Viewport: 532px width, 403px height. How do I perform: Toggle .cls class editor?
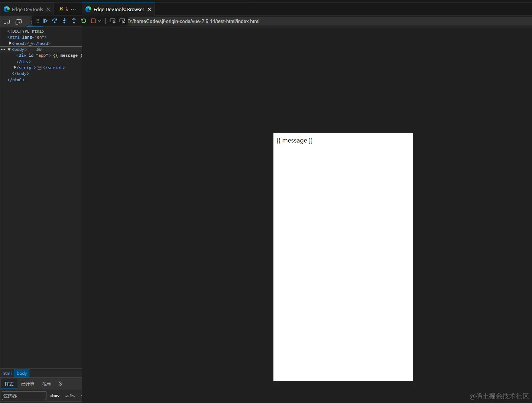coord(70,396)
